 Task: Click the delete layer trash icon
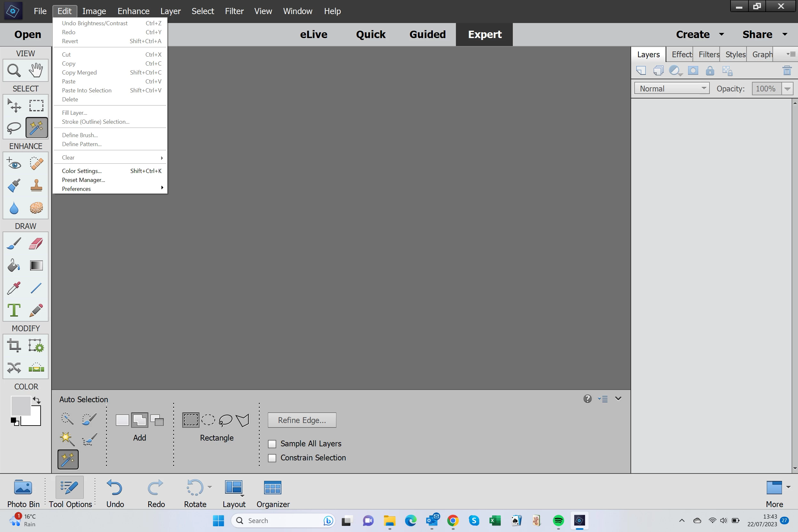click(786, 71)
